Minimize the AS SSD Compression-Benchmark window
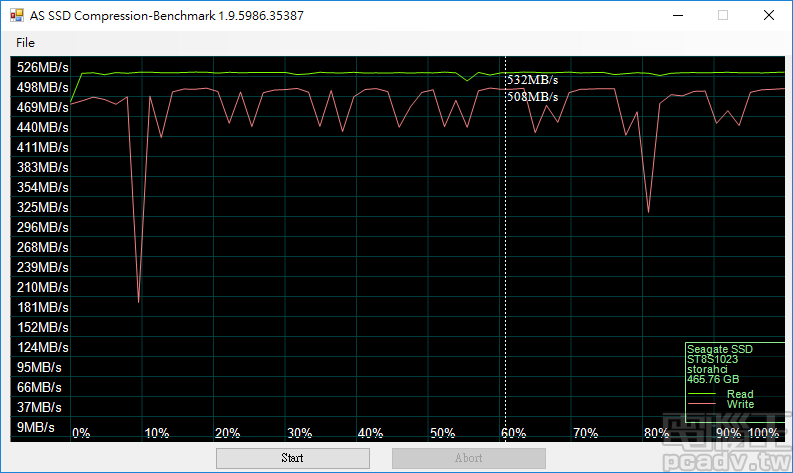This screenshot has width=793, height=473. (678, 15)
